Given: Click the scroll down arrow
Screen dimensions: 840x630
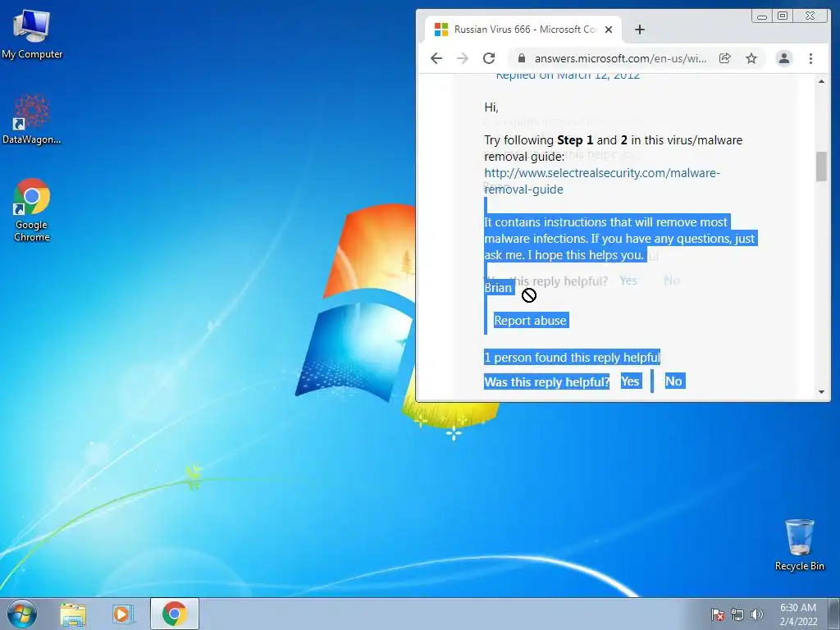Looking at the screenshot, I should 821,392.
